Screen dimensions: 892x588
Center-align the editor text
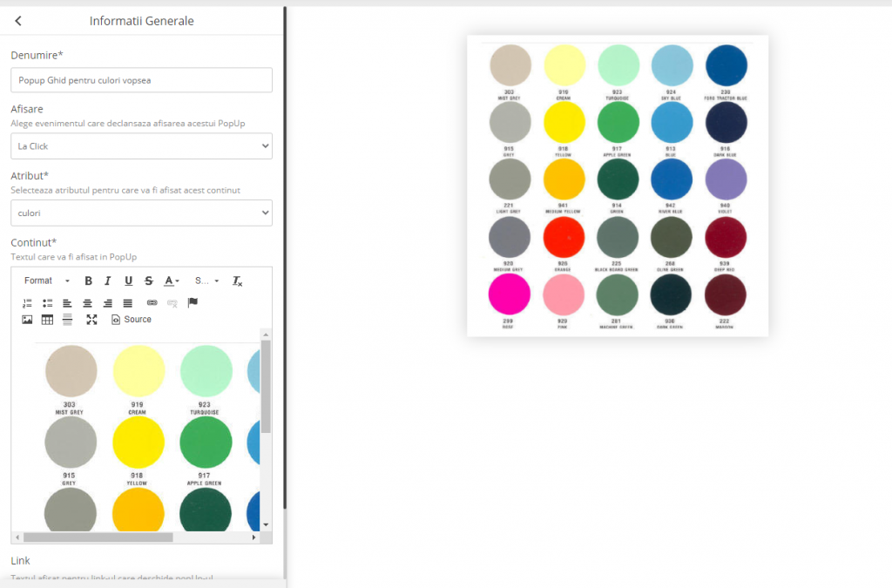point(88,303)
